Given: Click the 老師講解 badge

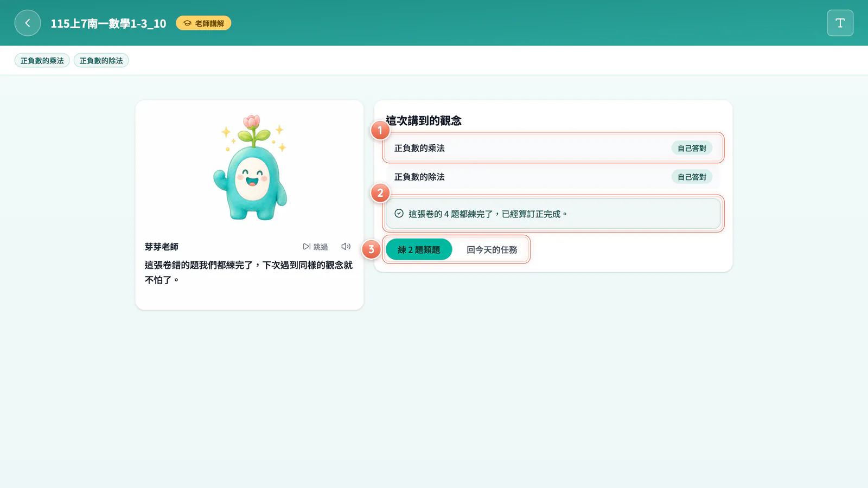Looking at the screenshot, I should (203, 23).
